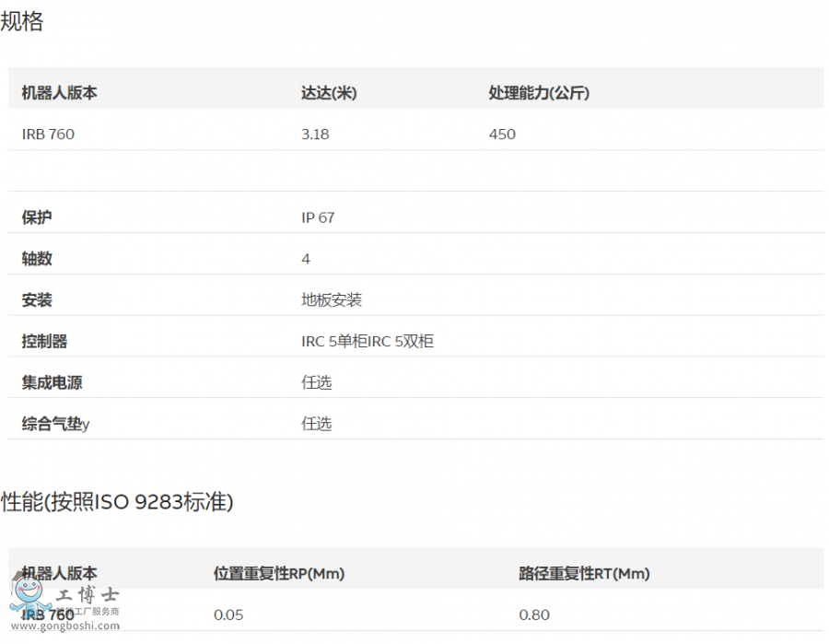Click the "轴数" row label
This screenshot has height=644, width=829.
coord(37,259)
